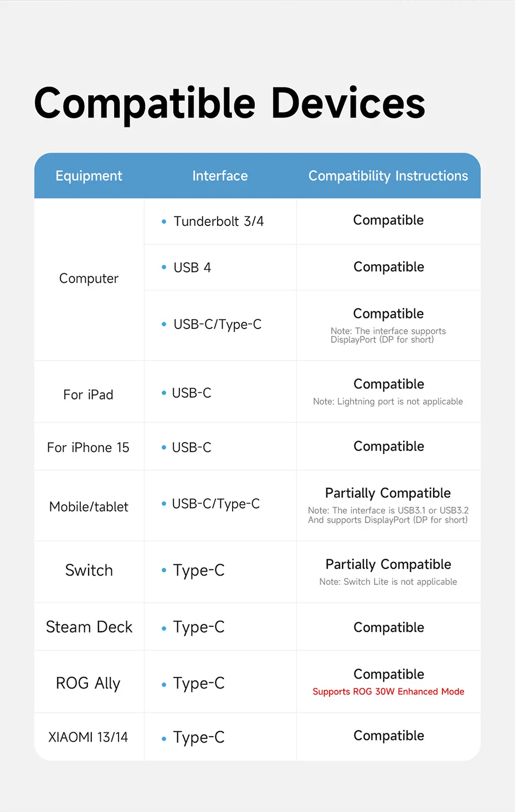Screen dimensions: 515x812
Task: Click the blue bullet beside USB 4
Action: click(164, 268)
